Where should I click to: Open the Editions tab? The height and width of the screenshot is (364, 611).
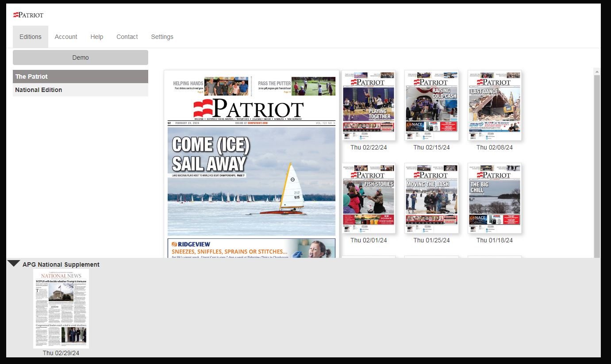click(x=30, y=37)
